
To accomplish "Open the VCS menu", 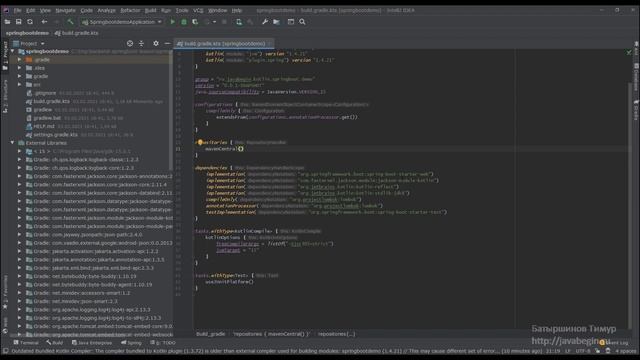I will 198,10.
